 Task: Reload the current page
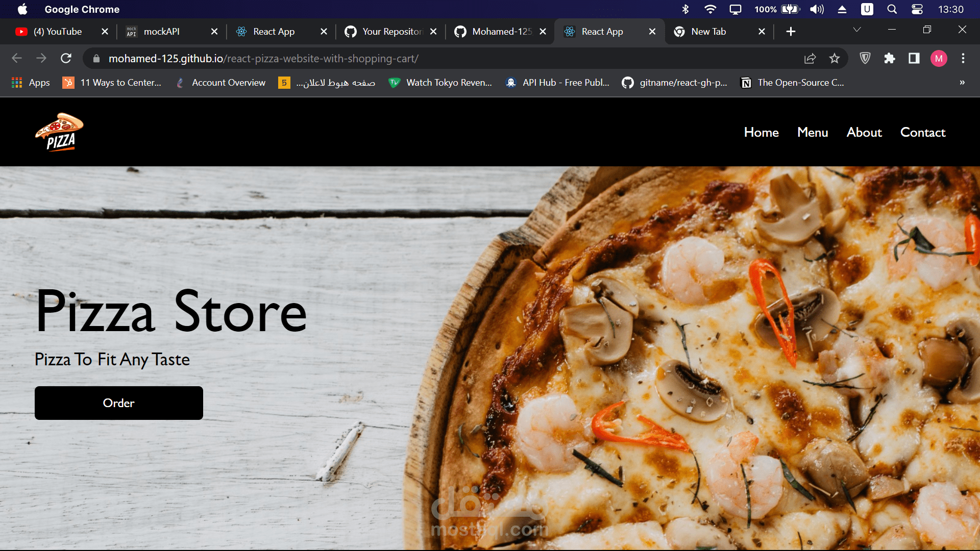[66, 59]
